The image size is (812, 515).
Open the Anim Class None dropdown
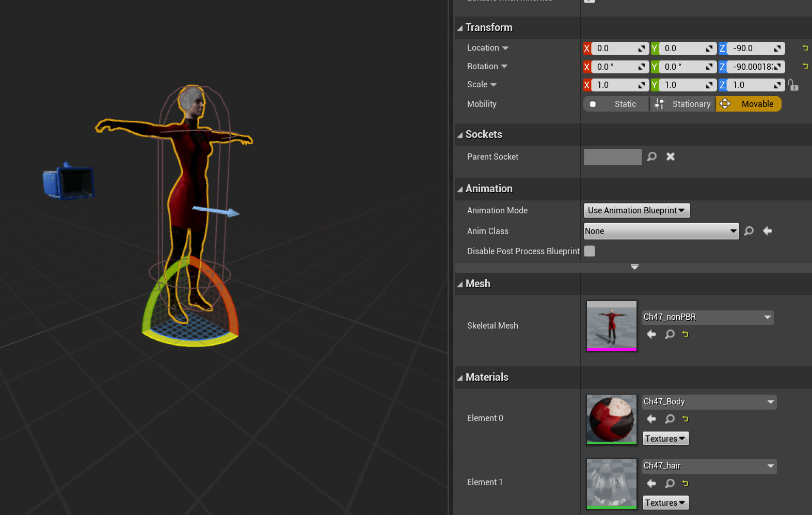tap(661, 231)
